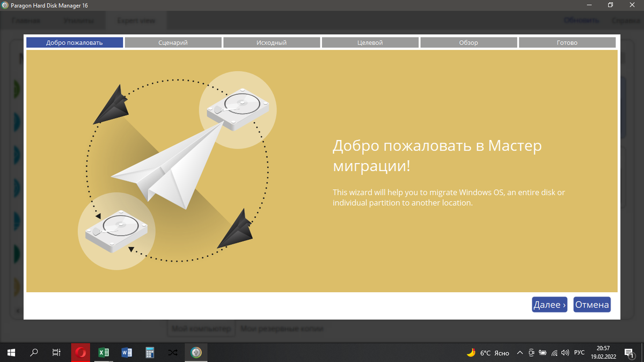Switch to the Сценарий wizard step
The width and height of the screenshot is (644, 362).
coord(173,42)
